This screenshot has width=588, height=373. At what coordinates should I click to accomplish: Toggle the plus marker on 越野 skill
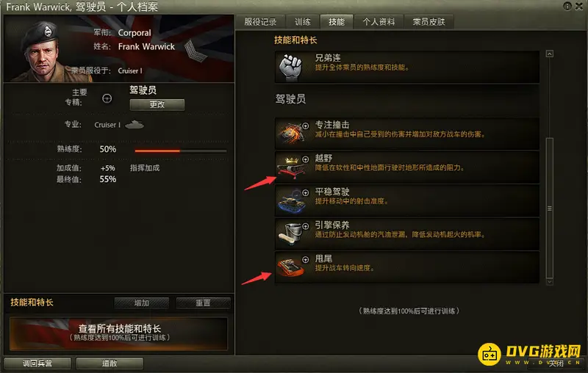coord(306,159)
